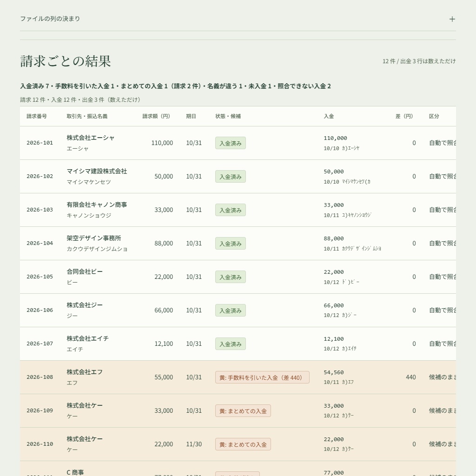Click difference value 440
Screen dimensions: 476x476
(x=411, y=377)
